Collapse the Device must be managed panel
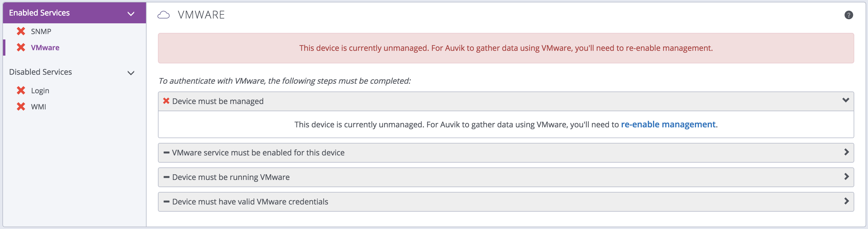The image size is (868, 229). [846, 100]
